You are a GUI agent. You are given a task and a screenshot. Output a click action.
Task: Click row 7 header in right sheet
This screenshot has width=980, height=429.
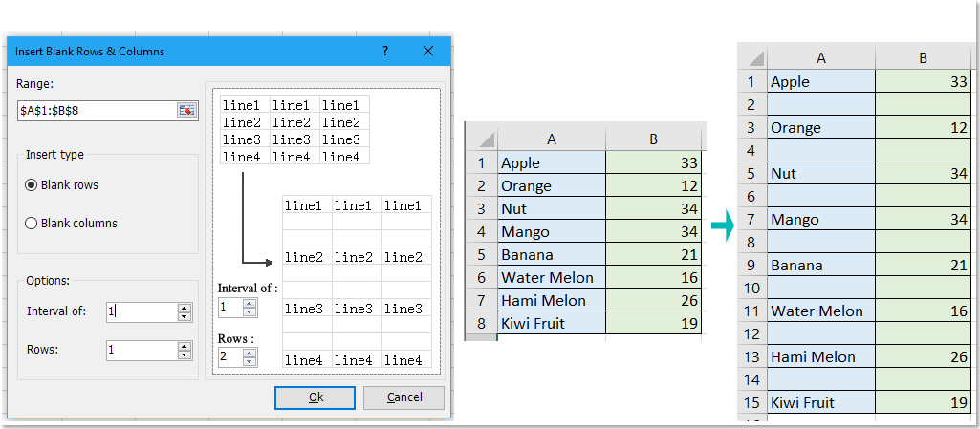click(751, 220)
